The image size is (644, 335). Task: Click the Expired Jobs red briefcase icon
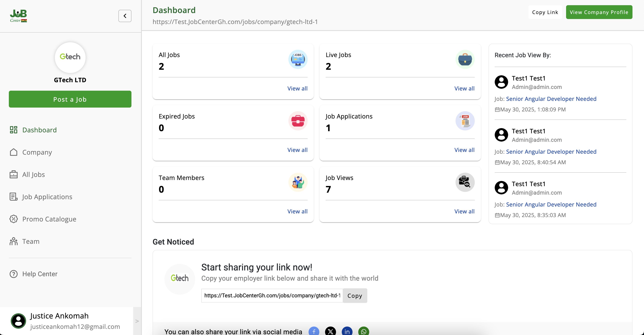point(298,121)
